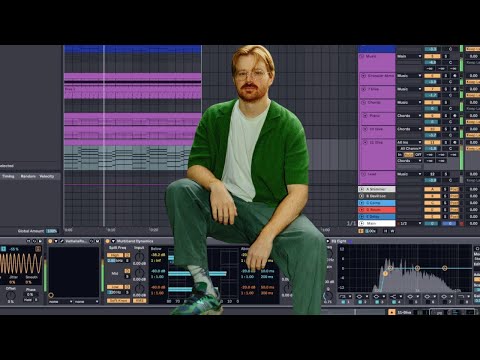
Task: Click the Global Amount value field
Action: click(x=52, y=231)
